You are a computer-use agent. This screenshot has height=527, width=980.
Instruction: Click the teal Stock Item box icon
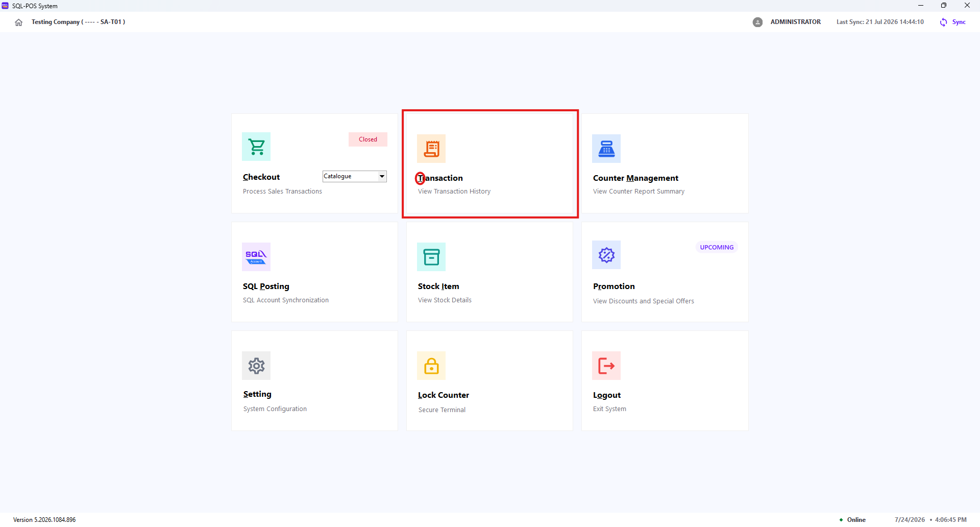pyautogui.click(x=431, y=257)
